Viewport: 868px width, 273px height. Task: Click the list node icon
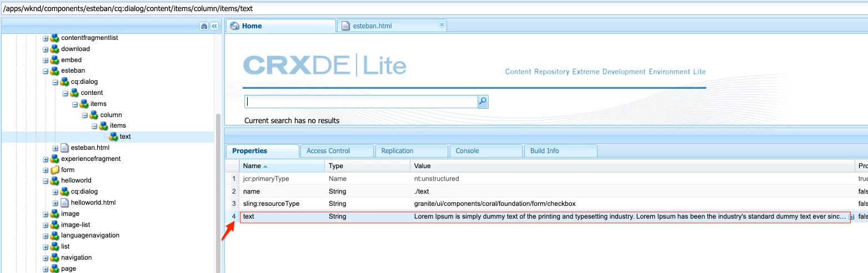pyautogui.click(x=54, y=246)
